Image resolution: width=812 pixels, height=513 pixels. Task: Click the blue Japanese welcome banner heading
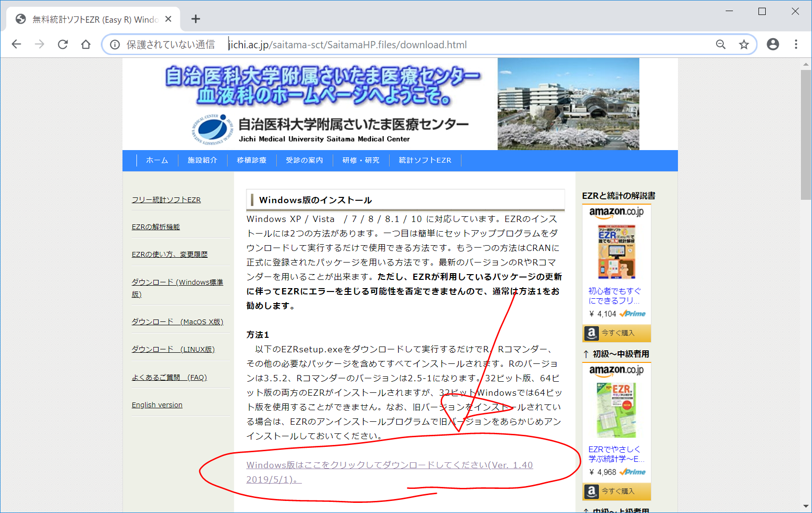(x=322, y=86)
